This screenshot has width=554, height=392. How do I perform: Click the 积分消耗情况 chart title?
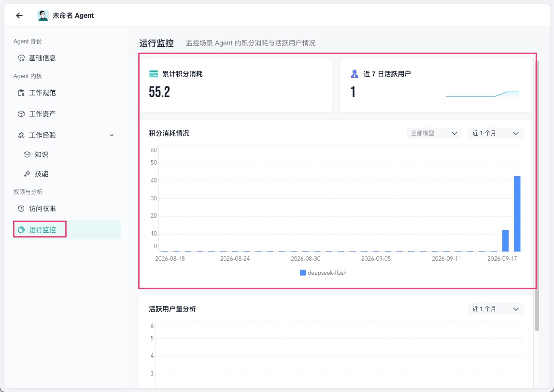[169, 134]
